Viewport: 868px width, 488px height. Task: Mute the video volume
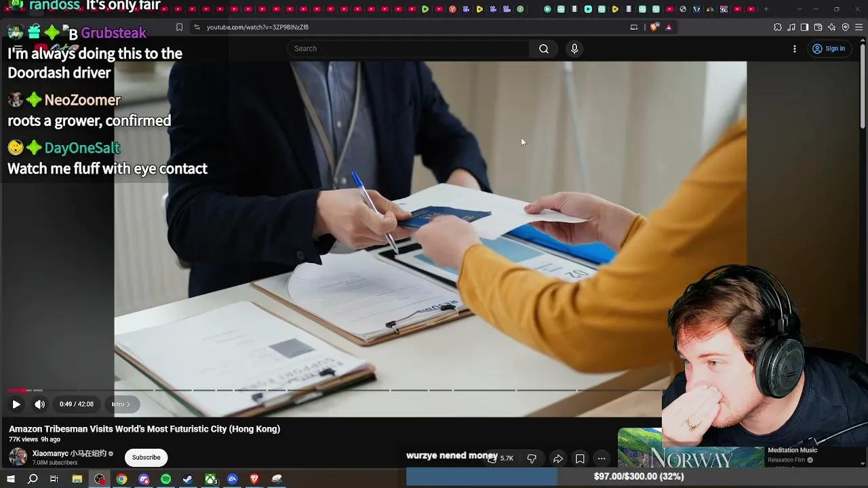[40, 405]
